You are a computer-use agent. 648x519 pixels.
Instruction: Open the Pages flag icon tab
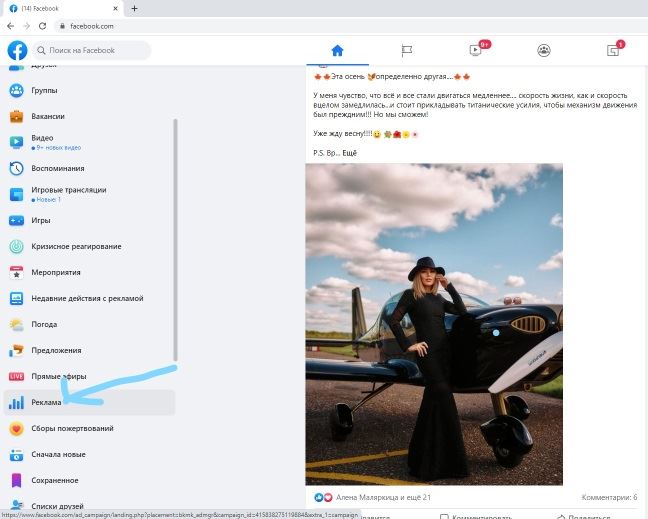tap(407, 50)
